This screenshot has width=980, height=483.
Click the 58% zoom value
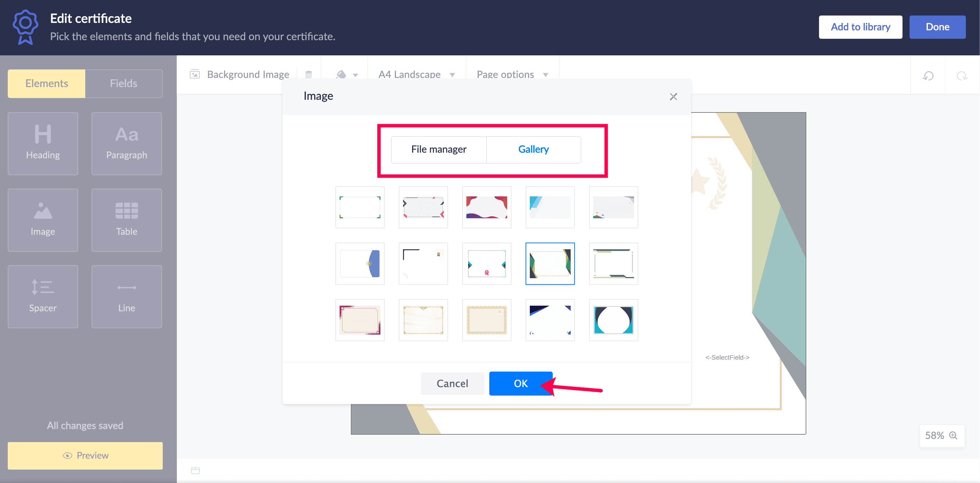pos(934,435)
